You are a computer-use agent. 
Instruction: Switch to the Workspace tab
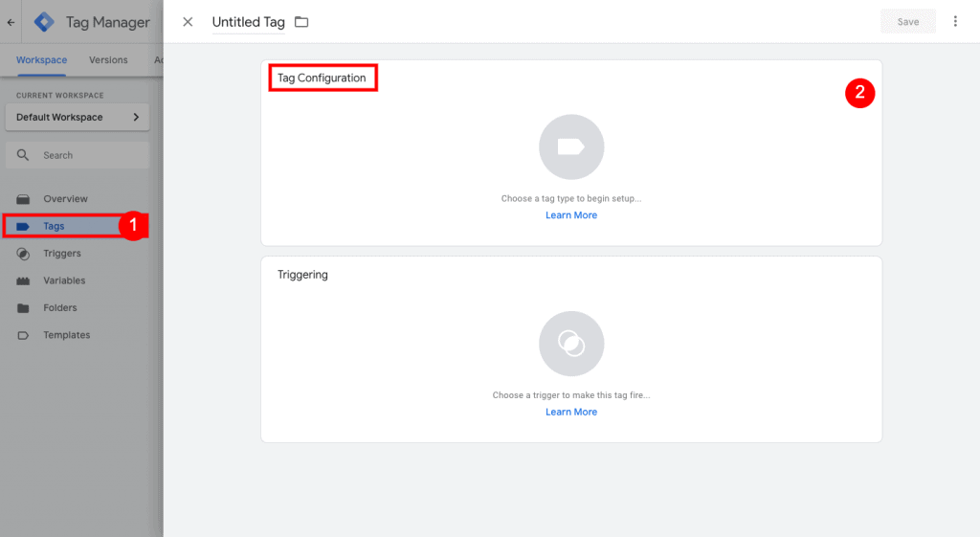click(x=41, y=60)
